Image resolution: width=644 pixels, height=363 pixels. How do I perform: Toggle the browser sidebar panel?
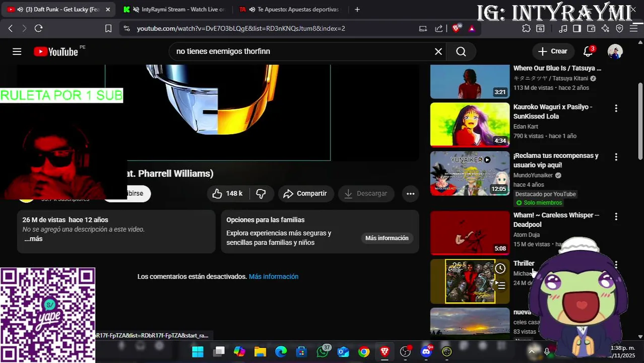click(x=577, y=28)
